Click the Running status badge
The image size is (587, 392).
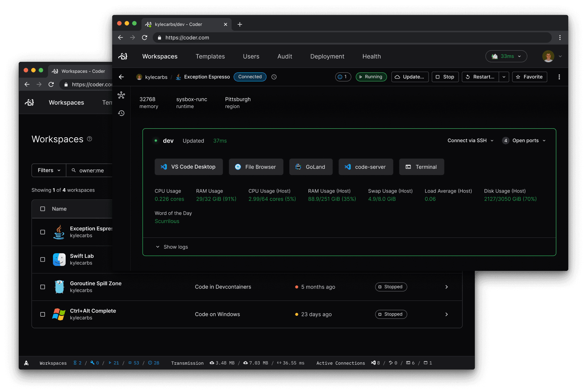click(371, 77)
